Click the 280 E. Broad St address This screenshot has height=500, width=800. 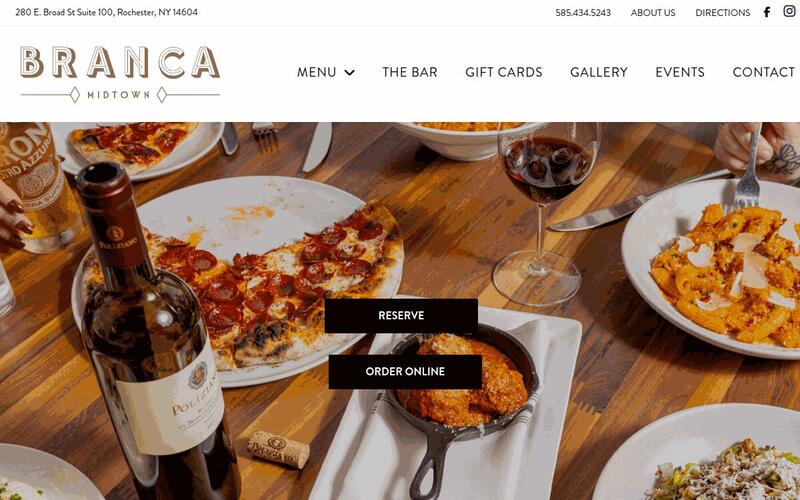[107, 12]
